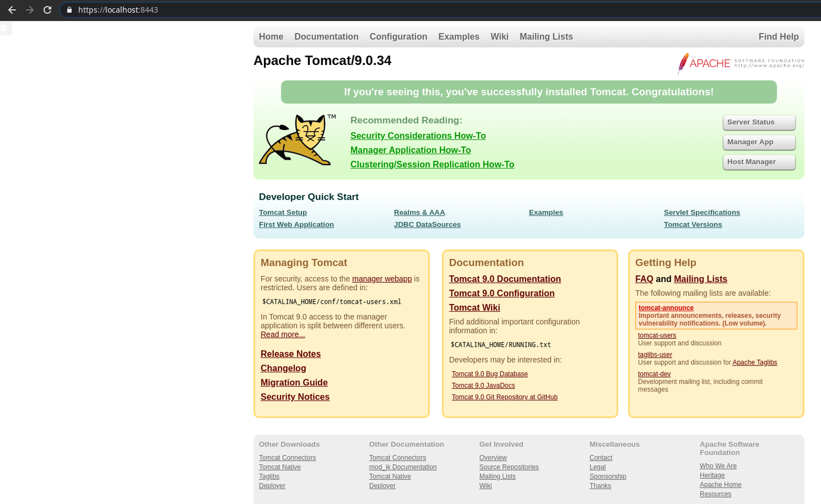Image resolution: width=821 pixels, height=504 pixels.
Task: Click the browser forward arrow
Action: pos(30,10)
